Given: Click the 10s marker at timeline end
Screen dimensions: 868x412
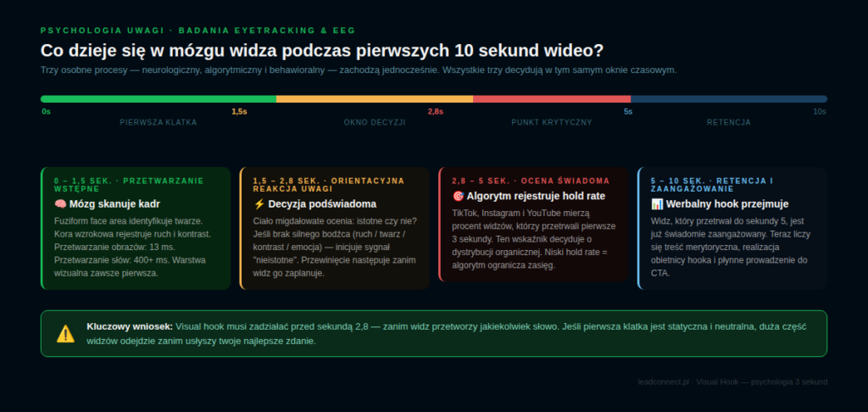Looking at the screenshot, I should (819, 111).
